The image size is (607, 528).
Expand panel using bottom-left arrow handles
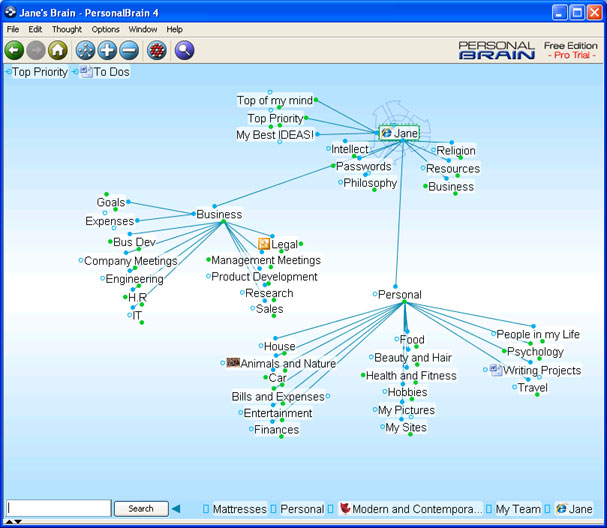click(13, 522)
